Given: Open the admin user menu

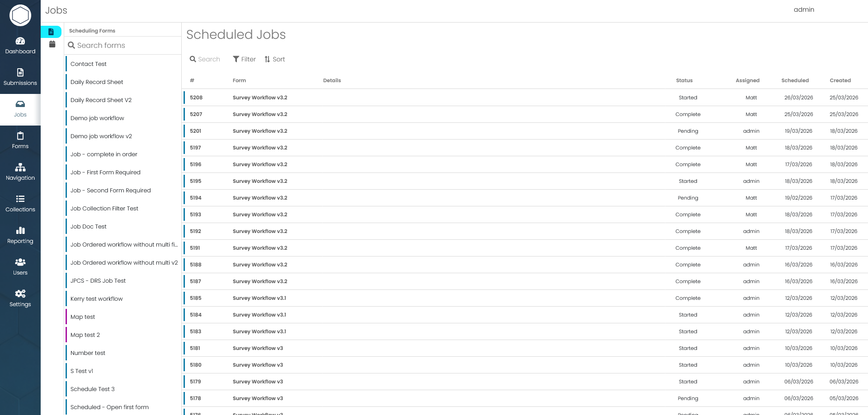Looking at the screenshot, I should pyautogui.click(x=804, y=9).
